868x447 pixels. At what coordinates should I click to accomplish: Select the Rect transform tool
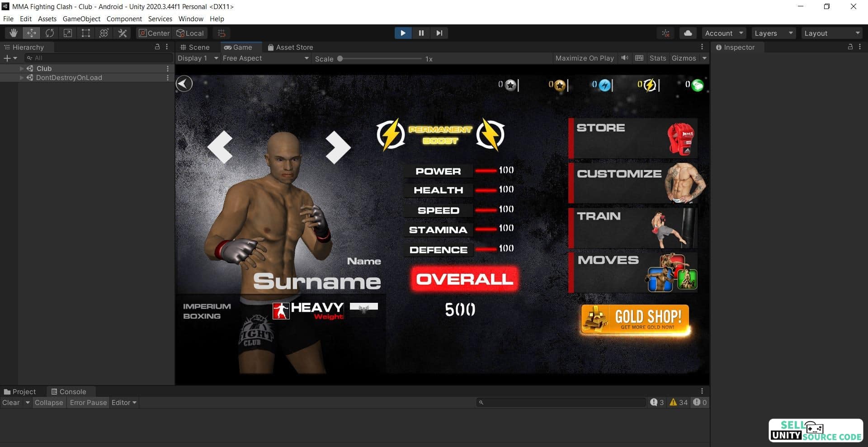(86, 33)
